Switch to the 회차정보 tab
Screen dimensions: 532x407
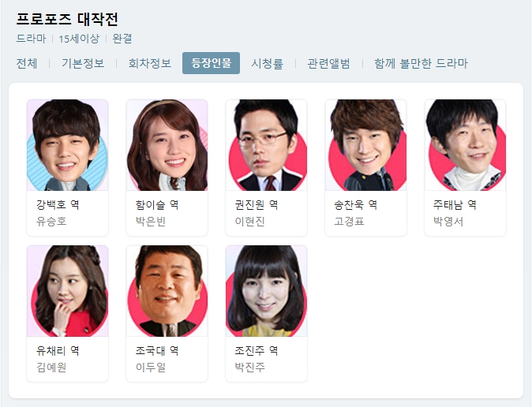point(150,63)
